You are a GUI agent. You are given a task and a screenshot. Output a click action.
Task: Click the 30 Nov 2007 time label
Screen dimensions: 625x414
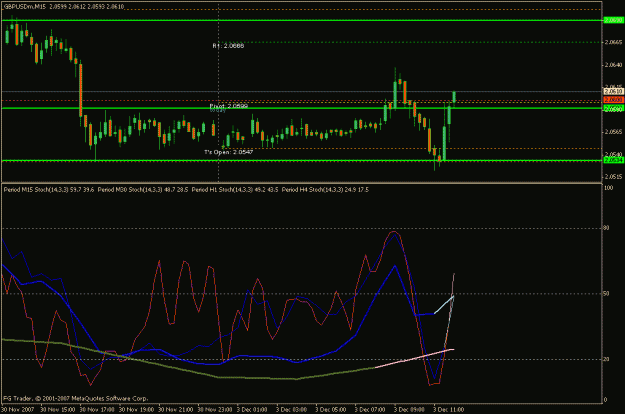(18, 409)
